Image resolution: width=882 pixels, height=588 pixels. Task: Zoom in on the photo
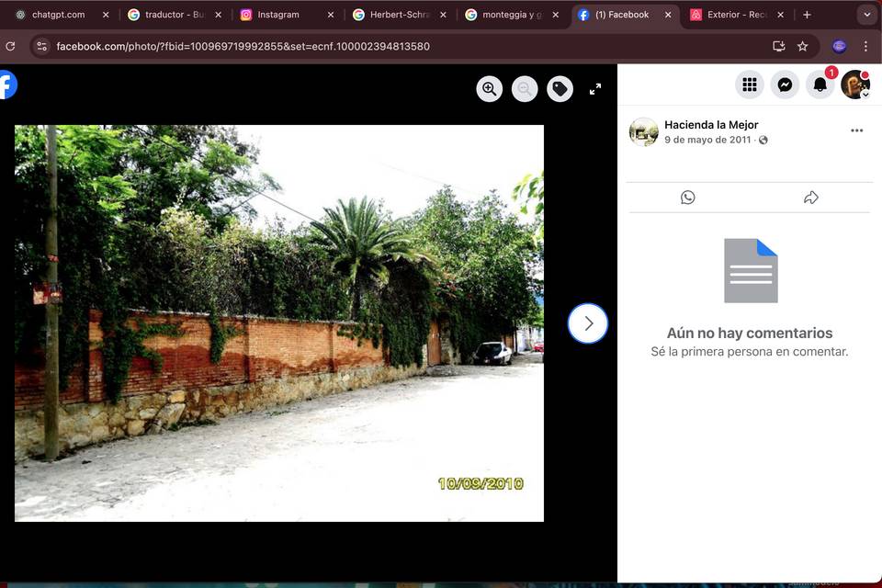(x=490, y=89)
